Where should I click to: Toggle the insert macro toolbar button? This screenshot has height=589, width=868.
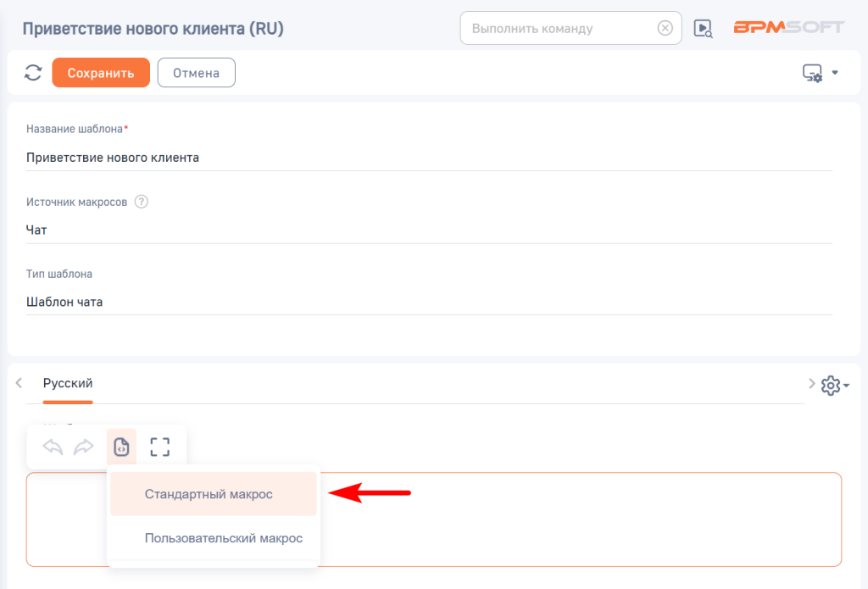coord(121,447)
